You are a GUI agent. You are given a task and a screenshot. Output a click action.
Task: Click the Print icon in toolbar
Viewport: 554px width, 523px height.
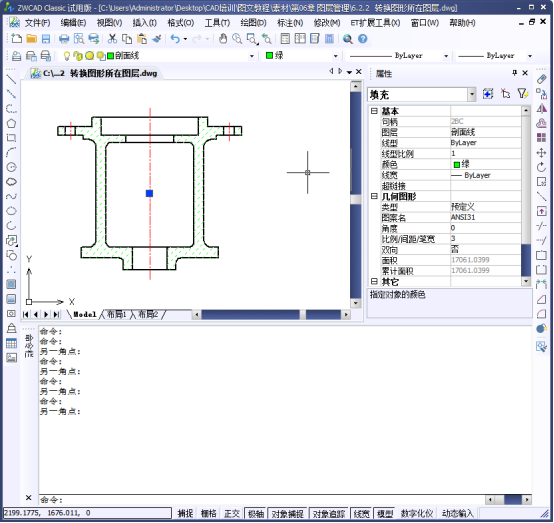click(64, 39)
